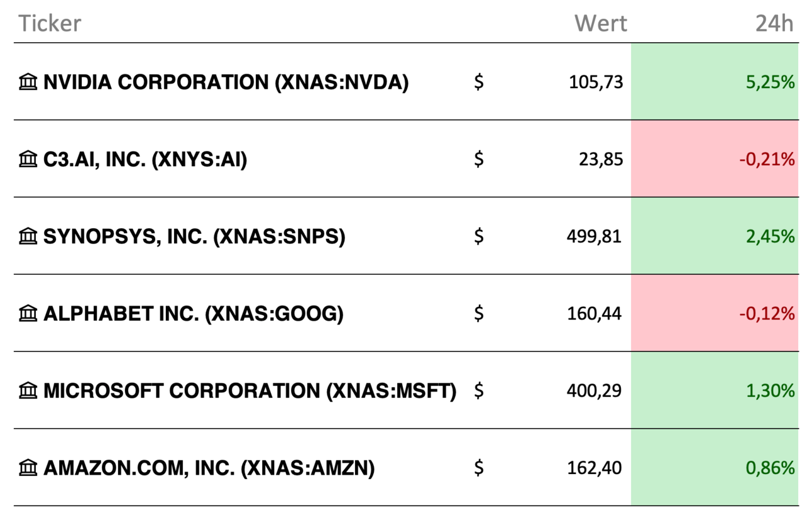The image size is (812, 520).
Task: Open ALPHABET INC. (XNAS:GOOG) ticker name
Action: 193,314
